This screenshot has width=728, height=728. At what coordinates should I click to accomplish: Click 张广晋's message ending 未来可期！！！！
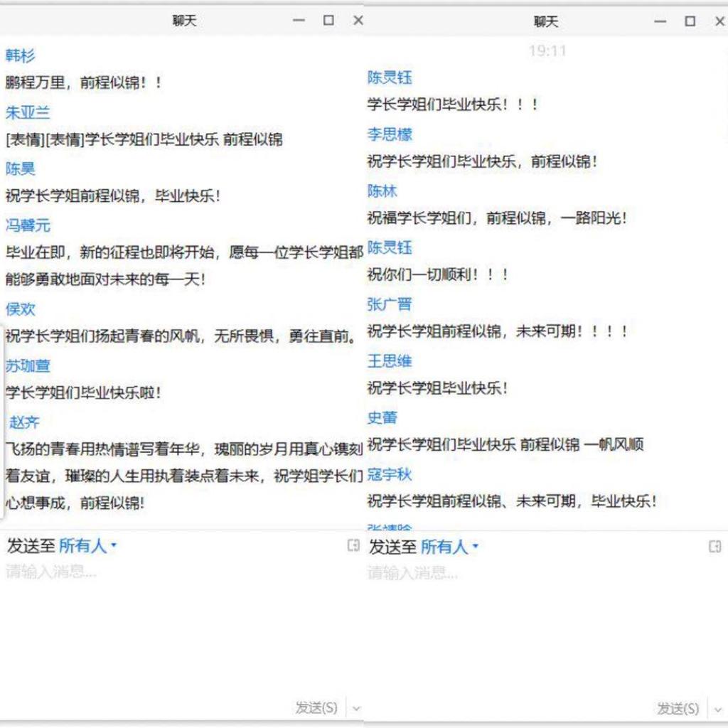[x=498, y=331]
